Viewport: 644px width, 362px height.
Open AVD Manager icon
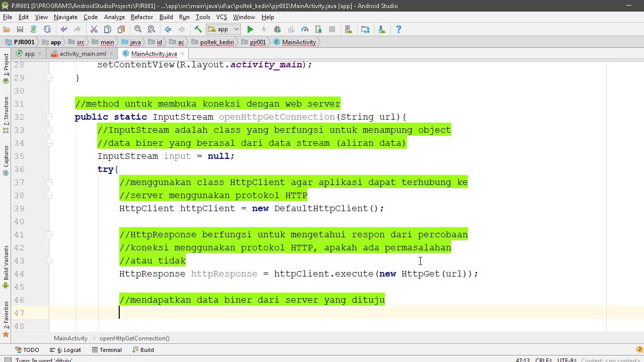349,30
